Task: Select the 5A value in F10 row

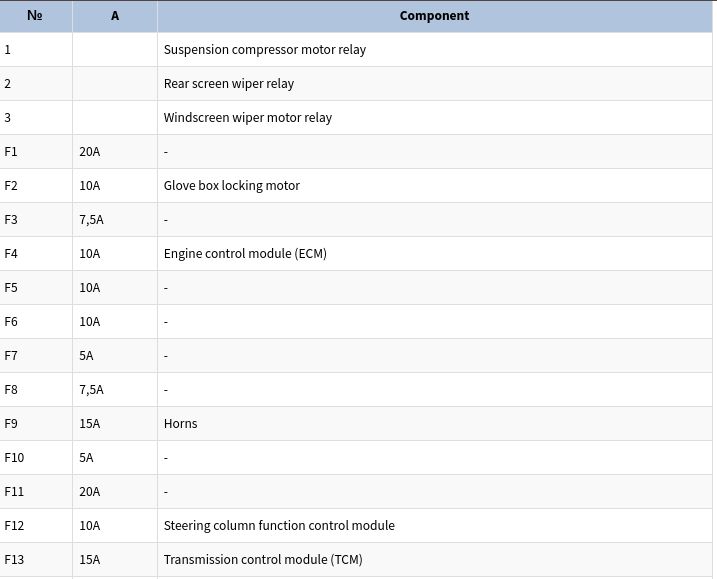Action: [x=86, y=458]
